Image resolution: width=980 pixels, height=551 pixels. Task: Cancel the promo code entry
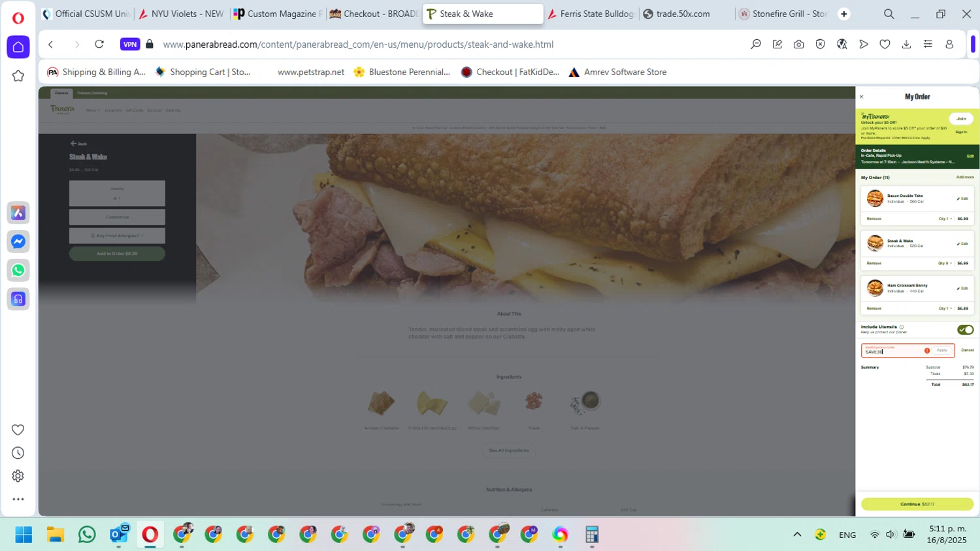pyautogui.click(x=968, y=350)
